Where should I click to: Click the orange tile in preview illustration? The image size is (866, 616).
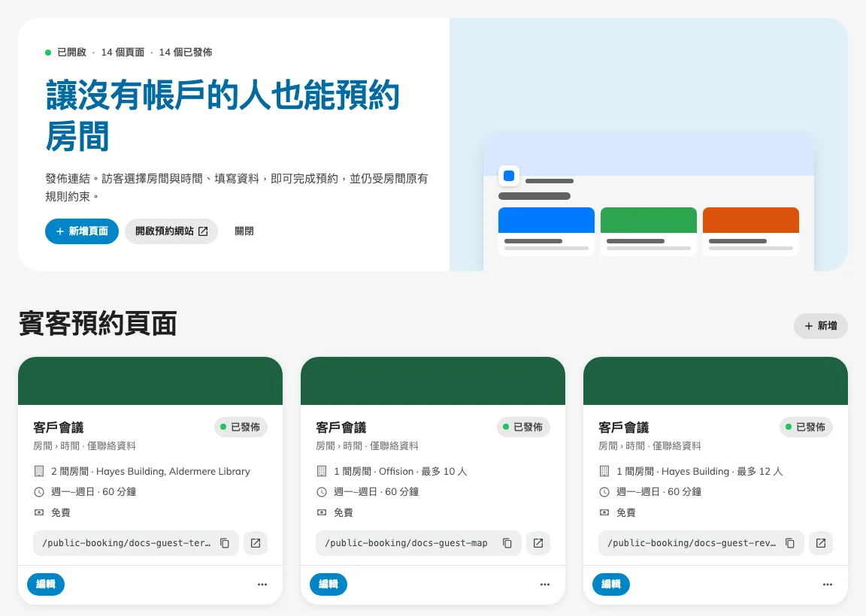pos(750,220)
